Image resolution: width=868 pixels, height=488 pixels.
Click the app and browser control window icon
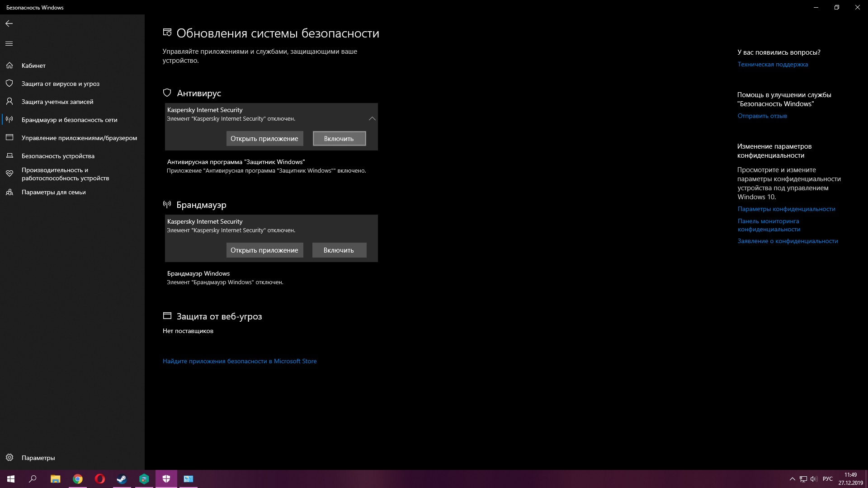tap(9, 138)
